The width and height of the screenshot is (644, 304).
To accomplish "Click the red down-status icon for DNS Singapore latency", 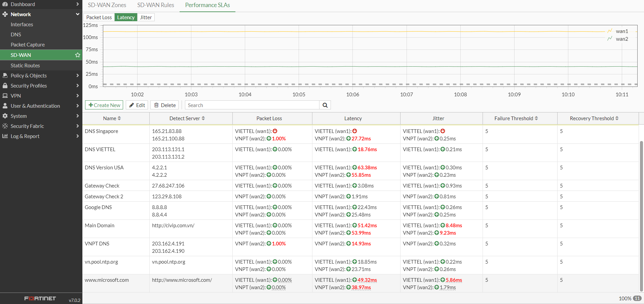I will coord(354,131).
